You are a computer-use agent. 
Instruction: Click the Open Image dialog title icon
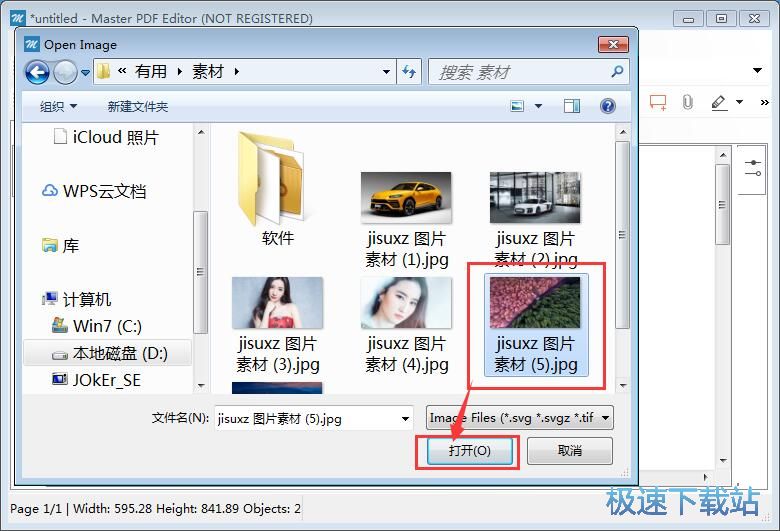[x=31, y=44]
